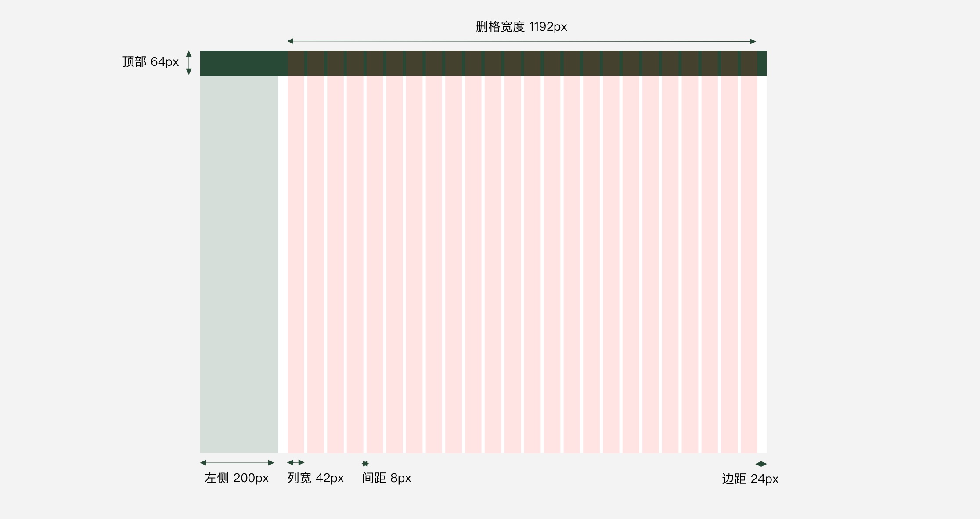Click the right arrowhead of the grid width line
This screenshot has height=519, width=980.
tap(753, 42)
